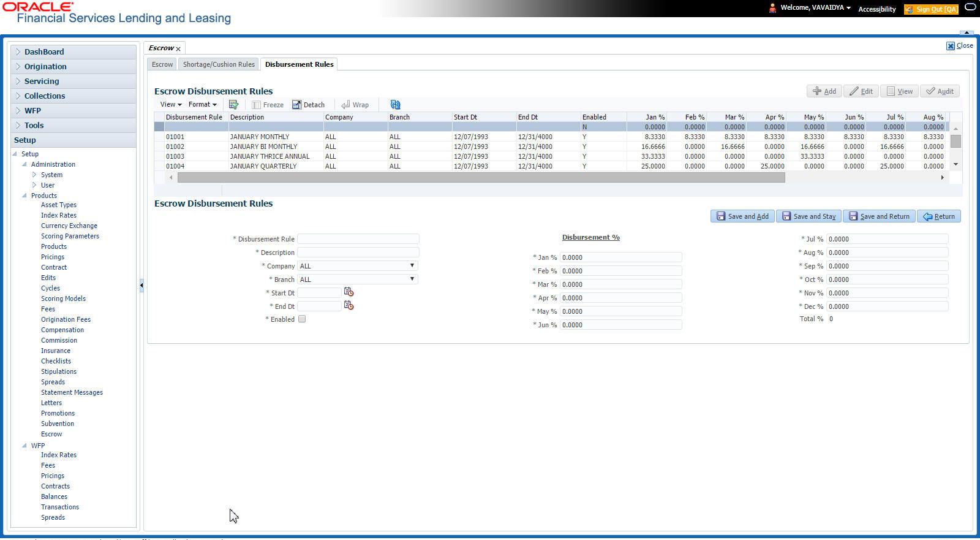Click the table's scroll-right arrow
The width and height of the screenshot is (980, 540).
(943, 178)
